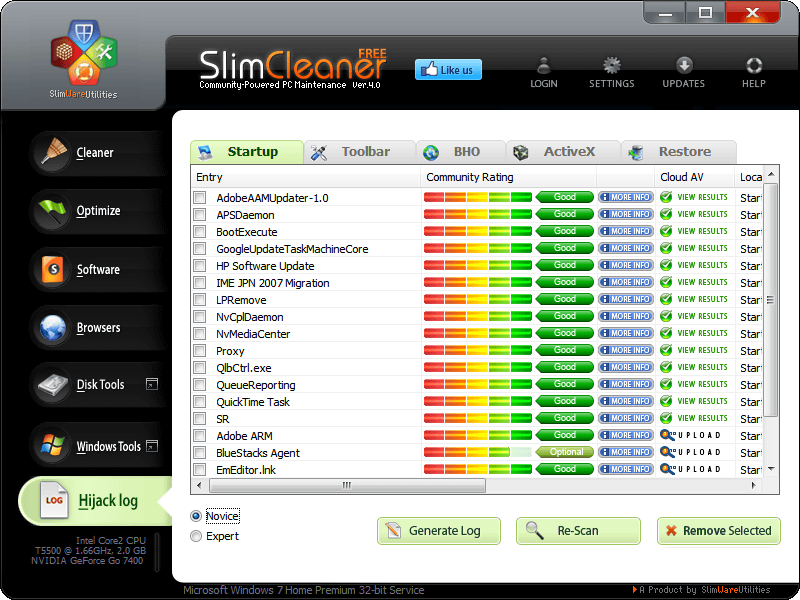Open the Browsers globe icon
Image resolution: width=800 pixels, height=600 pixels.
54,327
